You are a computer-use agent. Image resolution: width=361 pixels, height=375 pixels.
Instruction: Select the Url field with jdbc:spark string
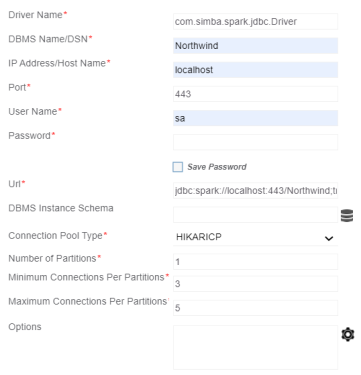[255, 191]
